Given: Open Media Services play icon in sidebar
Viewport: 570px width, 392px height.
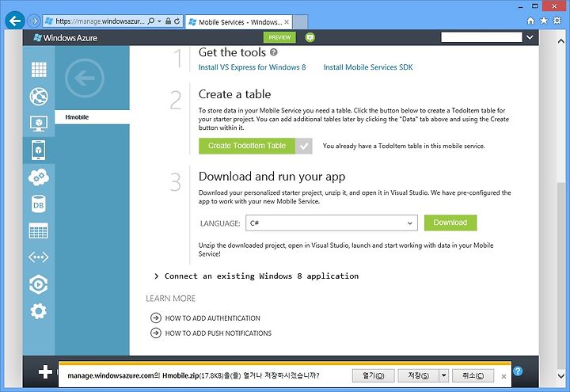Looking at the screenshot, I should 39,284.
